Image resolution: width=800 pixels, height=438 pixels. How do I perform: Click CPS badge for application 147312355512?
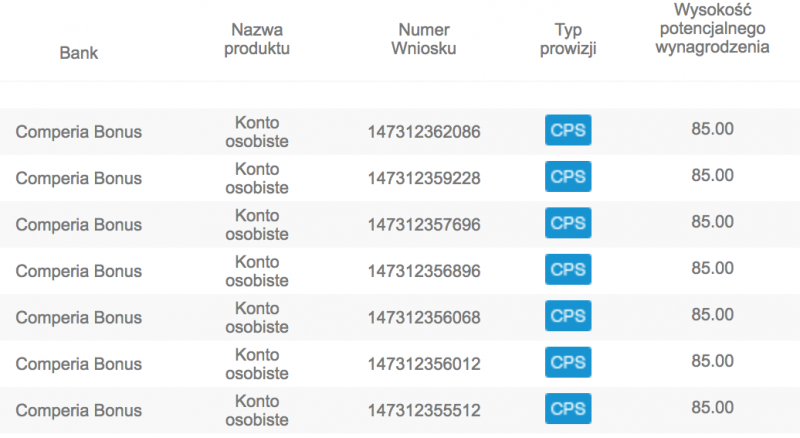568,409
